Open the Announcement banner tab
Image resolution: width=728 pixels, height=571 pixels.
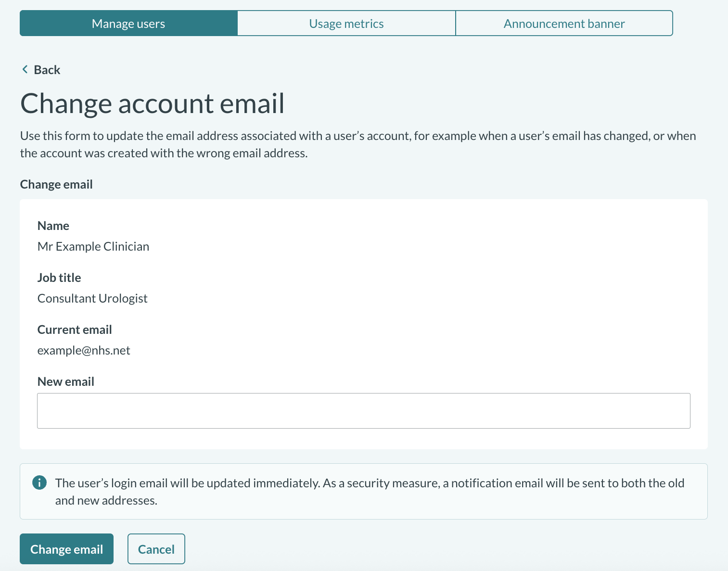[x=563, y=23]
